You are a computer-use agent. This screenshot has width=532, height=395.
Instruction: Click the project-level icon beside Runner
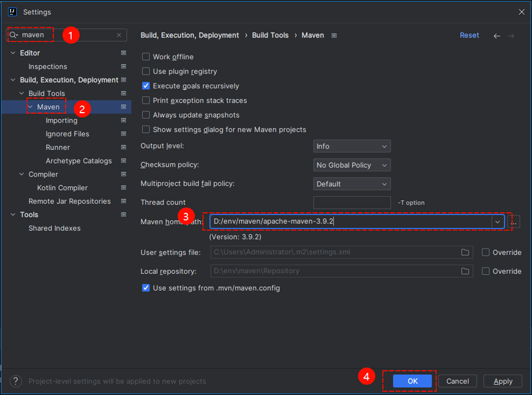point(123,147)
